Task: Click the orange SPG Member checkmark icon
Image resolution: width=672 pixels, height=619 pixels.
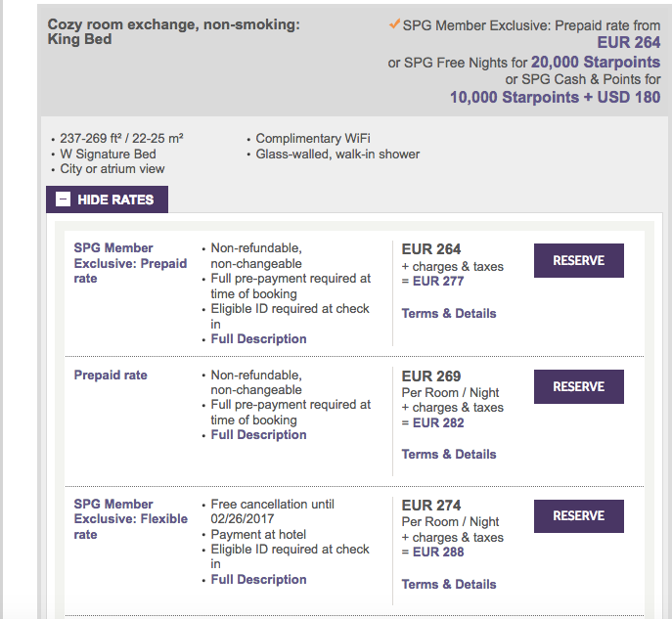Action: (x=394, y=23)
